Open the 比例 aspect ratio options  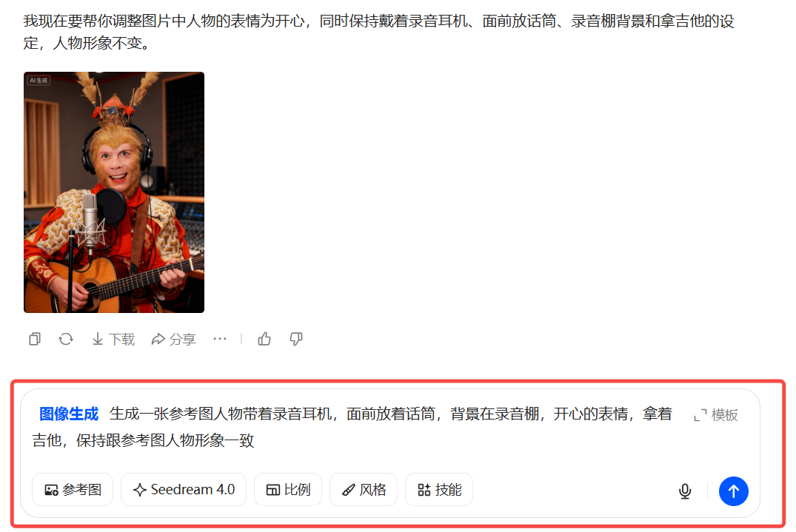[x=288, y=489]
